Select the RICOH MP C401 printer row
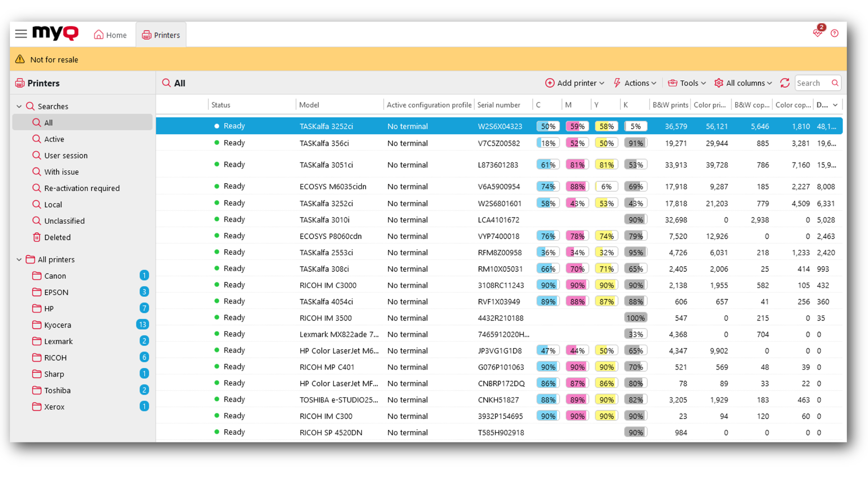The width and height of the screenshot is (868, 488). tap(499, 367)
